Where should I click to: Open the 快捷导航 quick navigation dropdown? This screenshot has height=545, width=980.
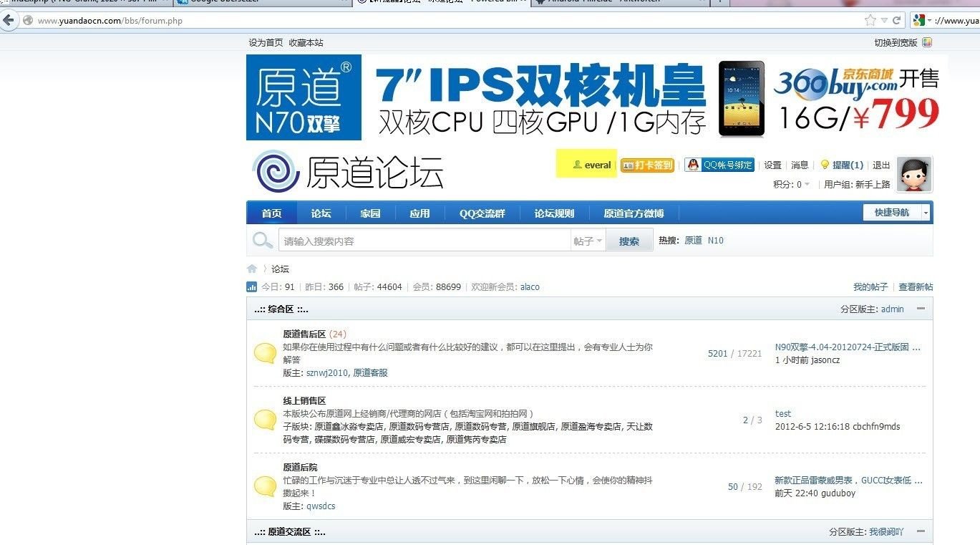click(897, 213)
